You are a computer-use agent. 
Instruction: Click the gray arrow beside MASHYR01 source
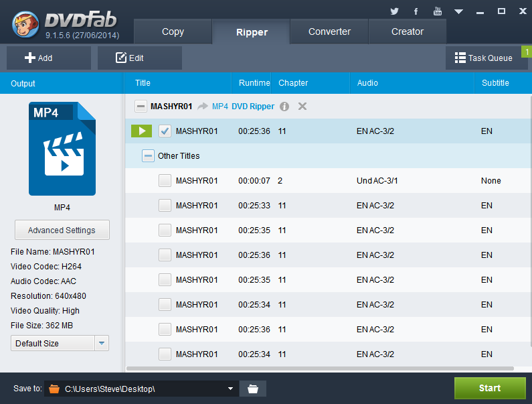click(x=203, y=107)
